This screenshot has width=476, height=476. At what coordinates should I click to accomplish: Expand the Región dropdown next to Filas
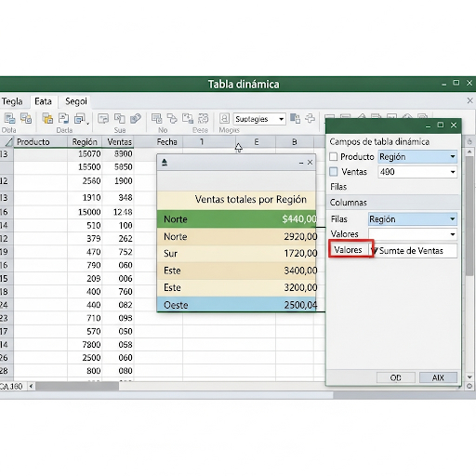click(x=413, y=219)
